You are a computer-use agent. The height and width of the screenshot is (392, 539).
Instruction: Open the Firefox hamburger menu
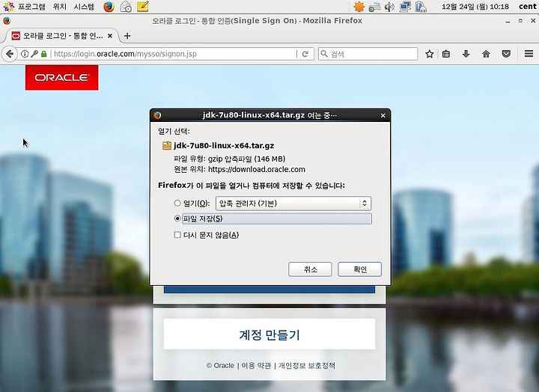(x=529, y=54)
